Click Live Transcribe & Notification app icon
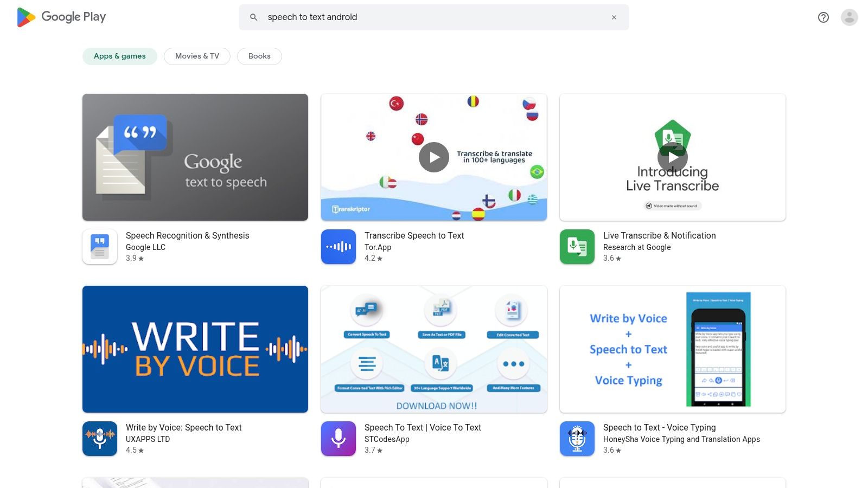 [577, 247]
